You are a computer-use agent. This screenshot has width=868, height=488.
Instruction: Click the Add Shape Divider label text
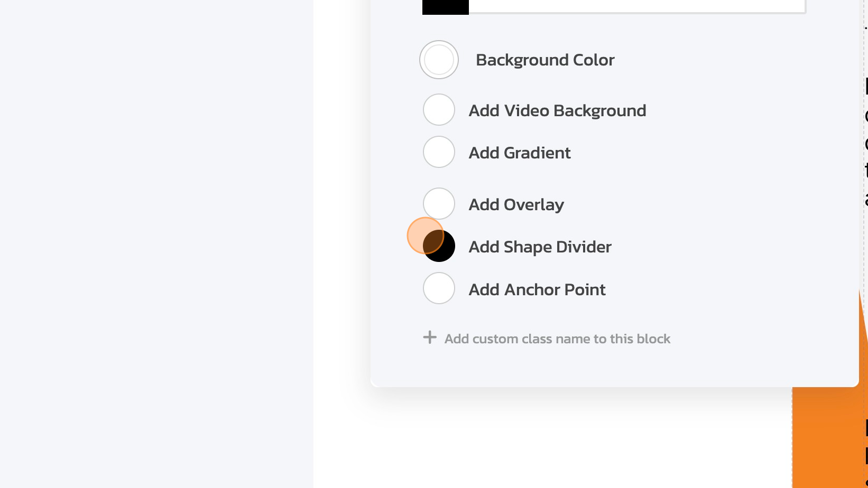[539, 247]
